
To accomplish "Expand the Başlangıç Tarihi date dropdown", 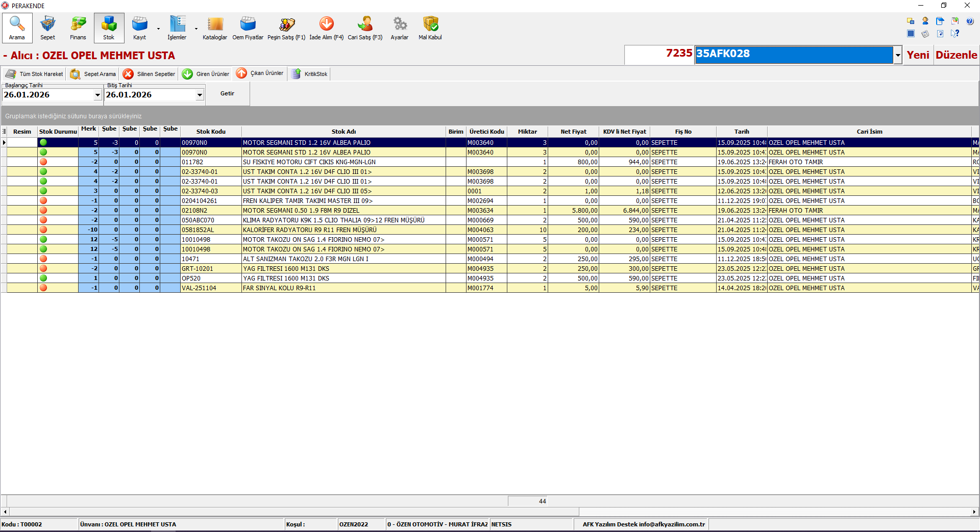I will [x=97, y=95].
